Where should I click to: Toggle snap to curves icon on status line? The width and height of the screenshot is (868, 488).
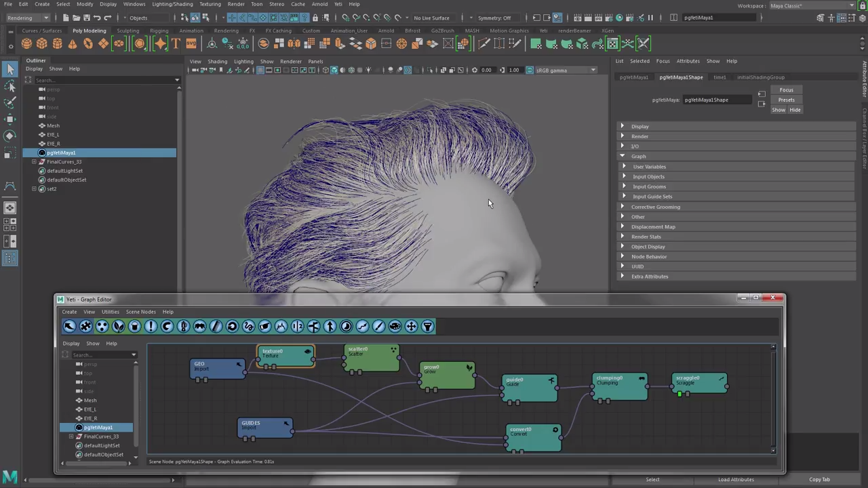pyautogui.click(x=355, y=18)
